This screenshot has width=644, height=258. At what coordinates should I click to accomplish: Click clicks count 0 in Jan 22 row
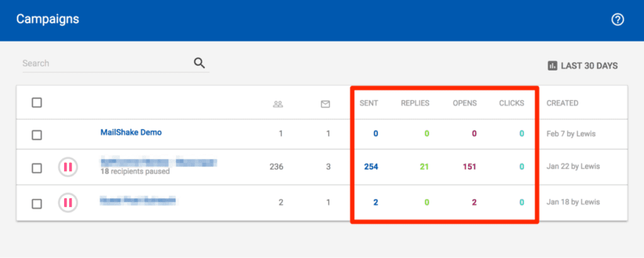521,167
